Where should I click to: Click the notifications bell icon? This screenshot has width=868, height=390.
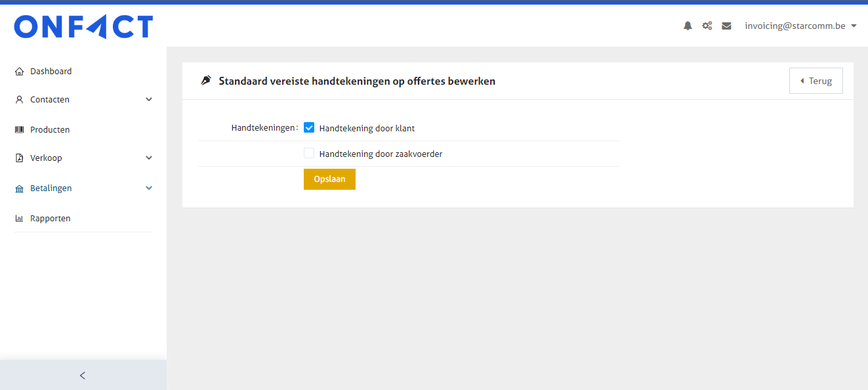click(688, 26)
